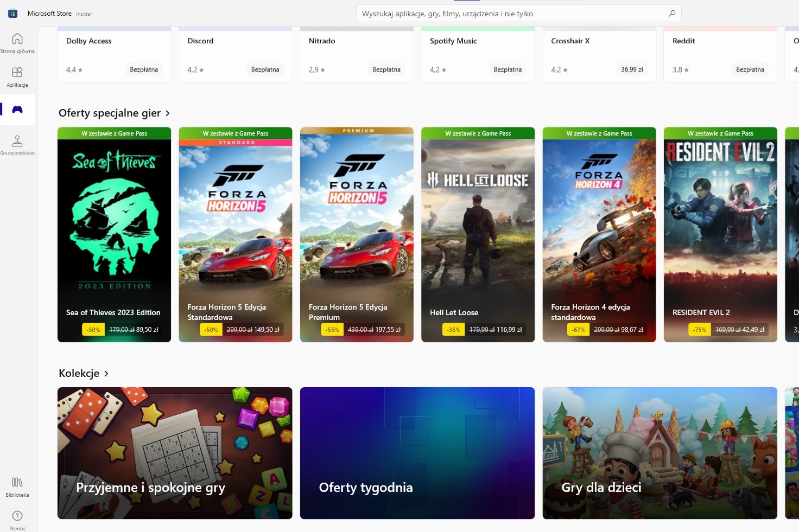Click the Microsoft Store logo
Viewport: 799px width, 532px height.
click(x=12, y=13)
